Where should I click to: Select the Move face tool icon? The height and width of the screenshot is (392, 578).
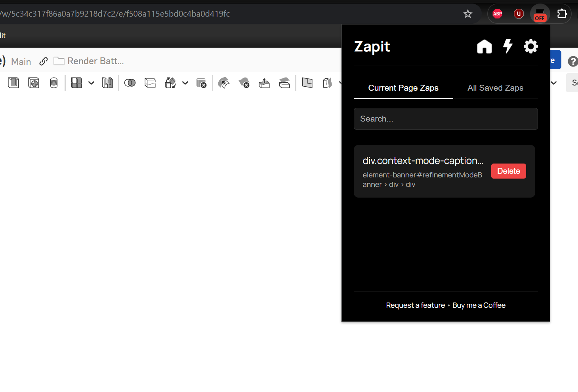pyautogui.click(x=264, y=83)
